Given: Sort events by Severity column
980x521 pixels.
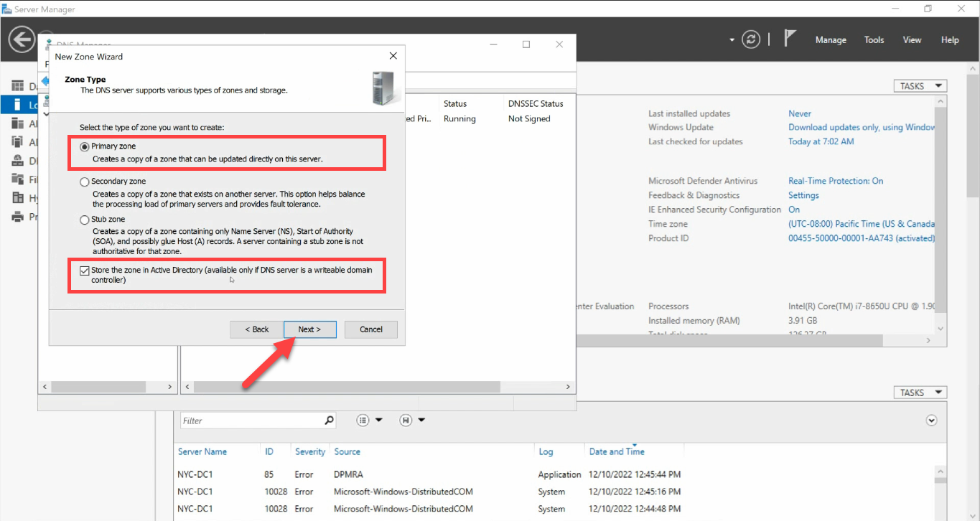Looking at the screenshot, I should pyautogui.click(x=310, y=452).
